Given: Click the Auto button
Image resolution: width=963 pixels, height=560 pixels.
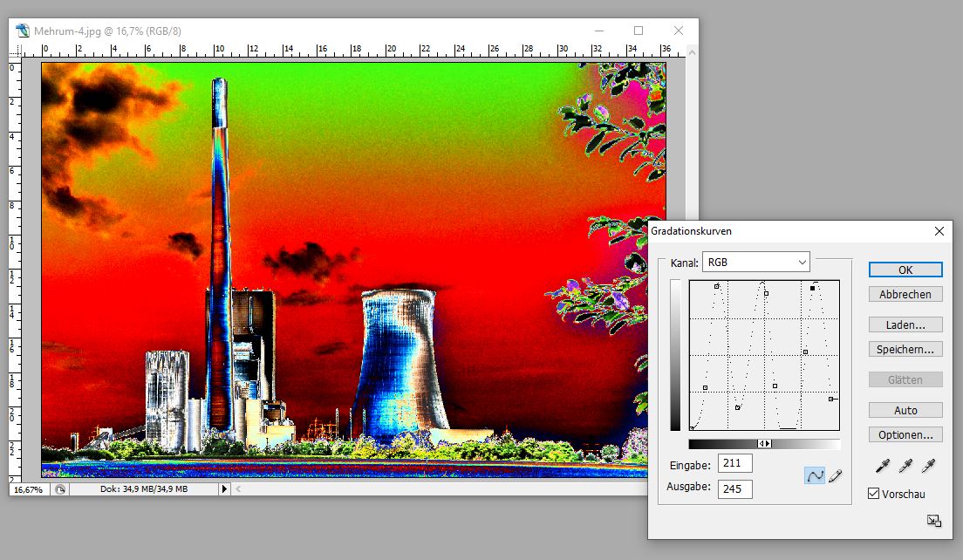Looking at the screenshot, I should (905, 410).
